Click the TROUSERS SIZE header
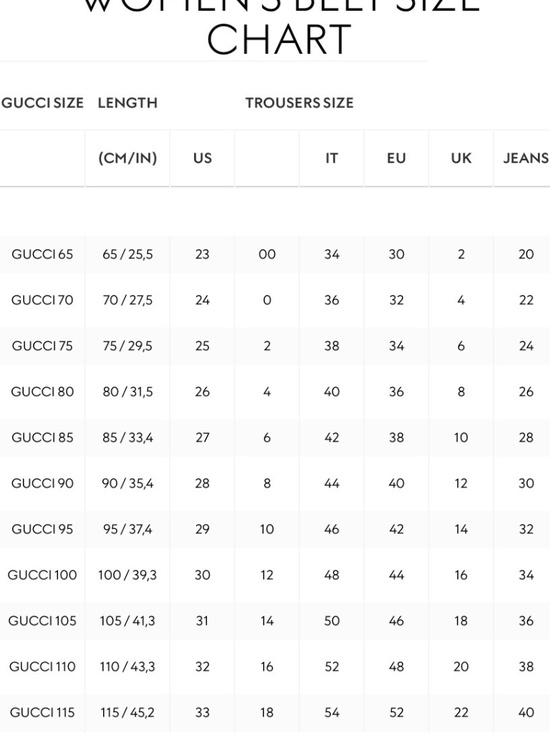 pyautogui.click(x=300, y=103)
